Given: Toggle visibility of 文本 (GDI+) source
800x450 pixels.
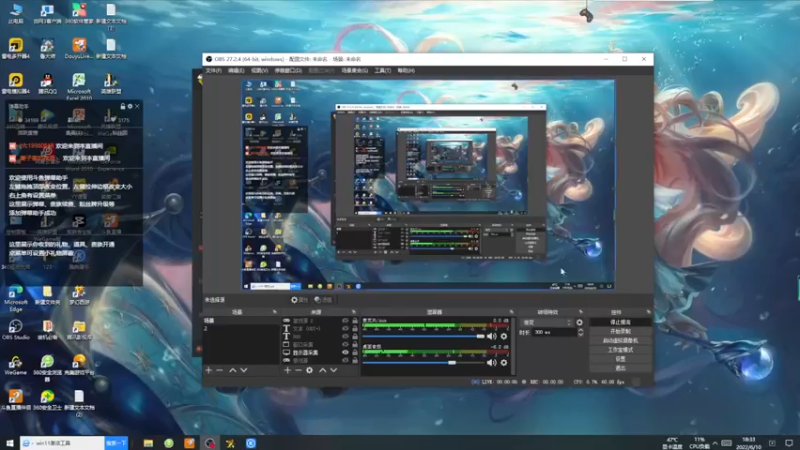Looking at the screenshot, I should [345, 329].
